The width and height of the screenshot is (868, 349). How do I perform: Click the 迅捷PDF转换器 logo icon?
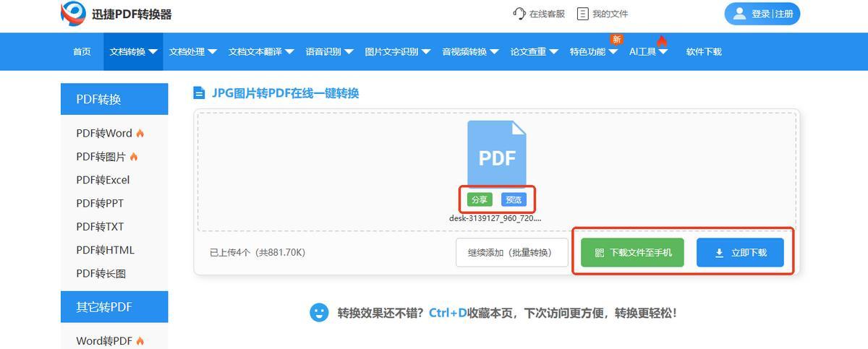click(x=73, y=14)
